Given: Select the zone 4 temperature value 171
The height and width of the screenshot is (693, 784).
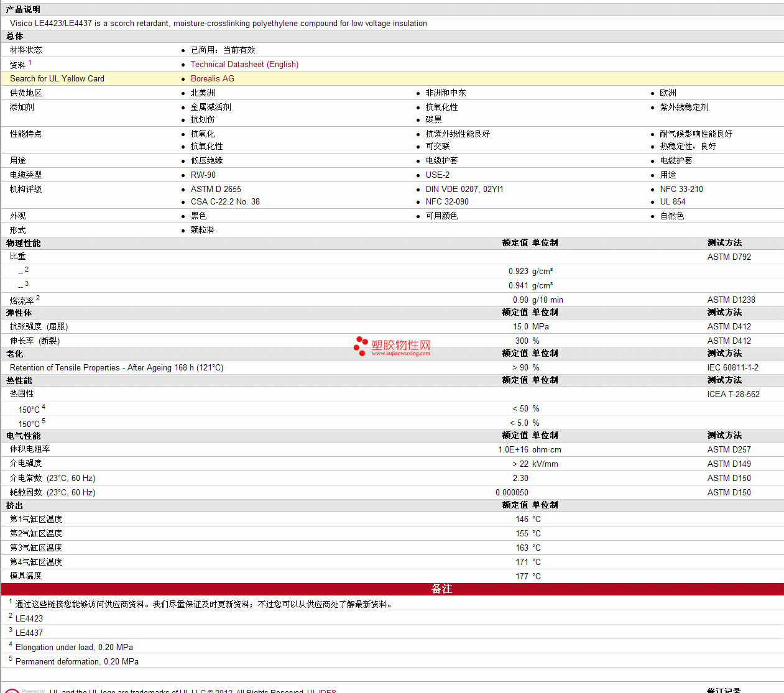Looking at the screenshot, I should click(x=522, y=562).
